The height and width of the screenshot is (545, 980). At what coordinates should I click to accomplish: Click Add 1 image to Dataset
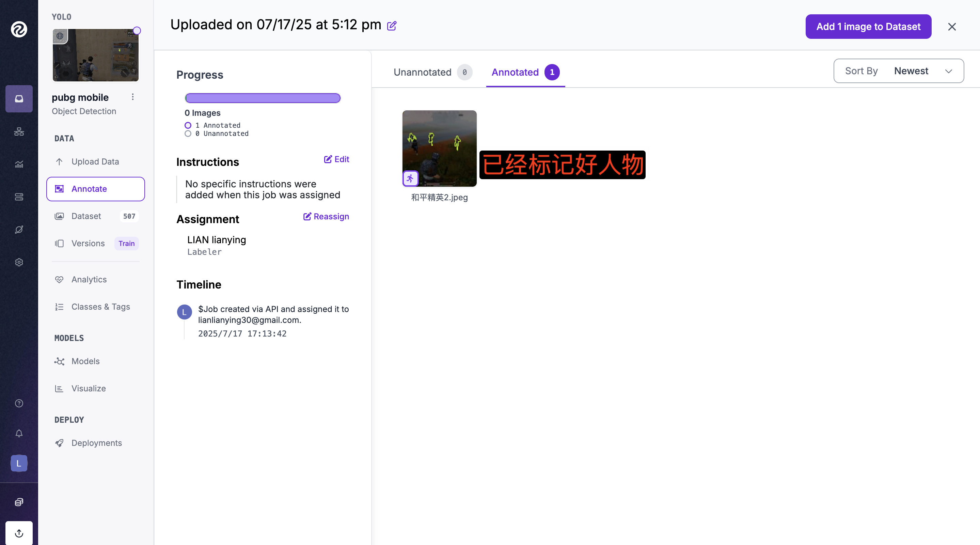point(868,27)
